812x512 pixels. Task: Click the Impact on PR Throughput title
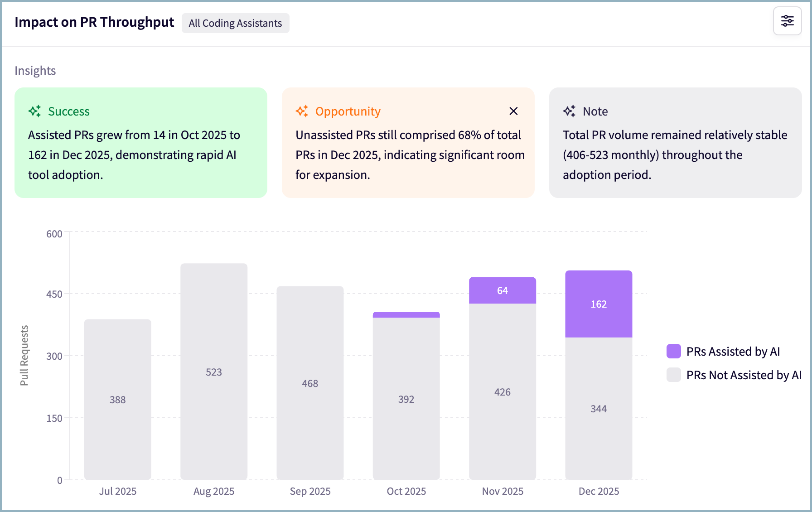pyautogui.click(x=94, y=22)
